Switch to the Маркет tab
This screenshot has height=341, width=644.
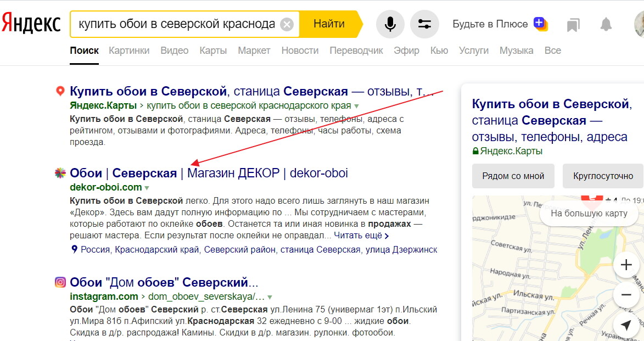tap(254, 51)
